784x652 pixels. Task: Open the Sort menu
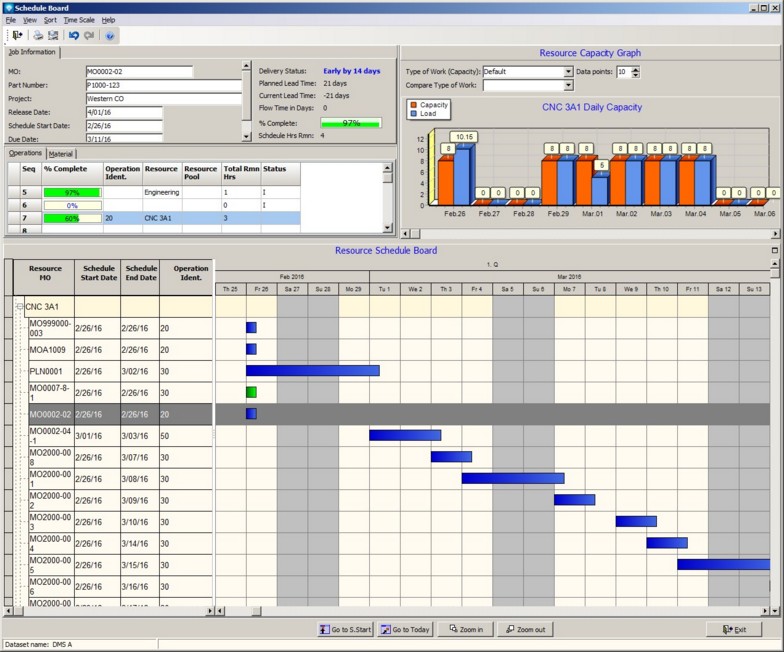(x=50, y=20)
